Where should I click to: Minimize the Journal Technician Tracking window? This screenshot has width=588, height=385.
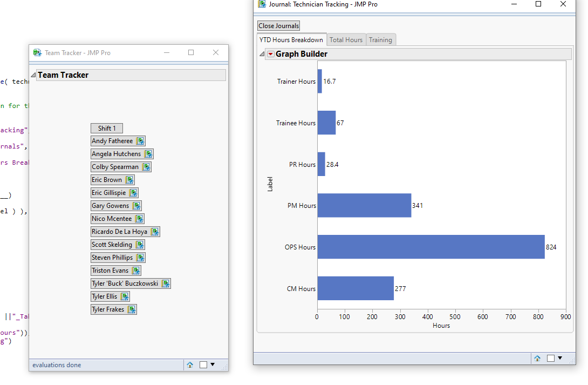click(x=514, y=4)
